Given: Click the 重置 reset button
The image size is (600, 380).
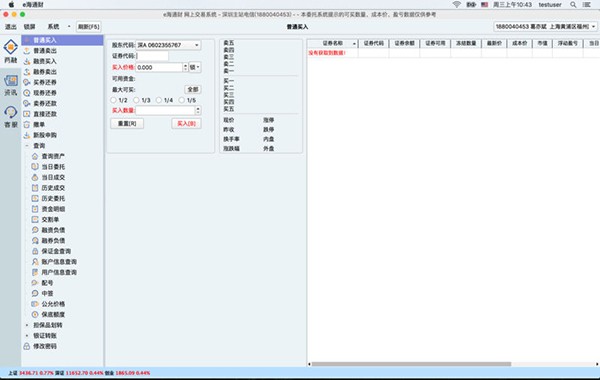Looking at the screenshot, I should [127, 124].
